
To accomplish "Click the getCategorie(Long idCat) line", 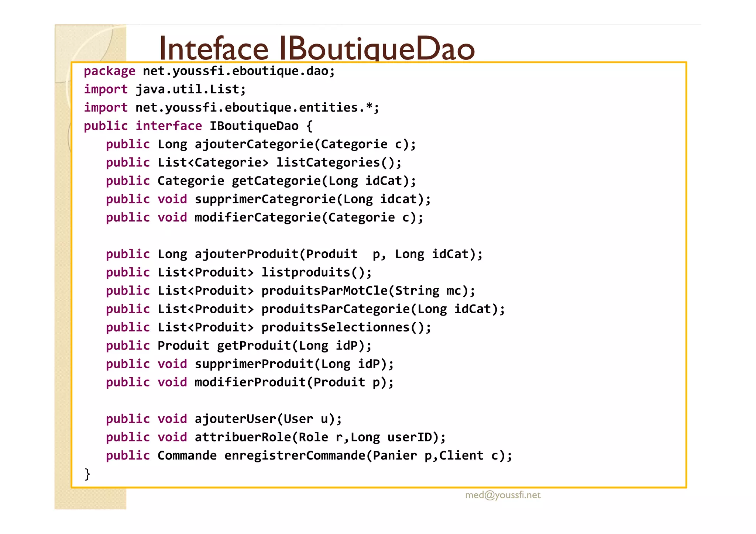I will [261, 181].
